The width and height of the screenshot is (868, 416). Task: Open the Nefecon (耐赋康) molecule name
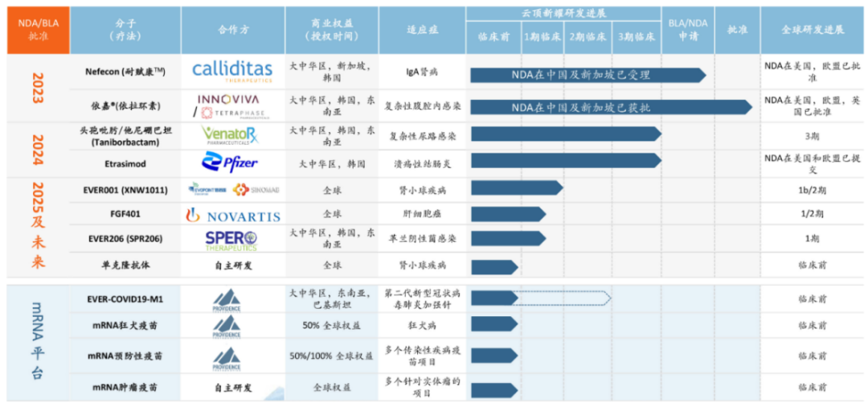click(x=125, y=71)
